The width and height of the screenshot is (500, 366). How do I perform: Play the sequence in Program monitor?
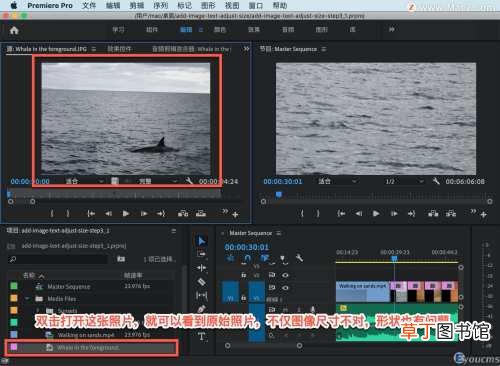[x=376, y=213]
